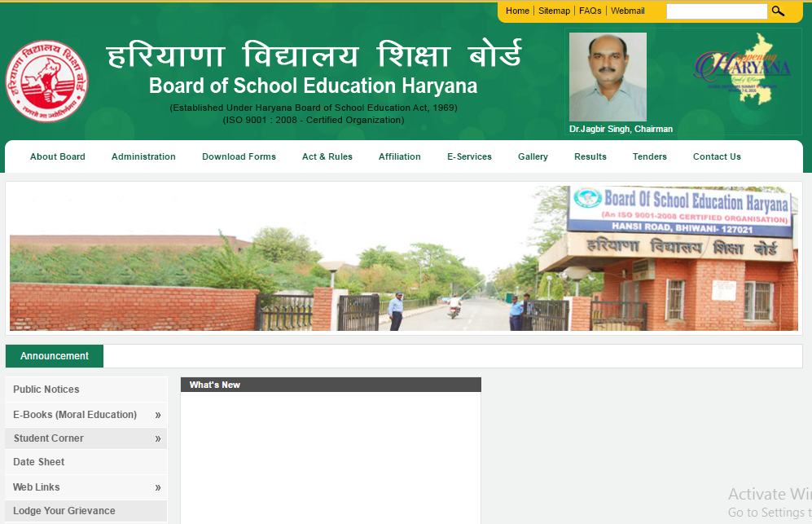Open Public Notices in the sidebar

point(86,390)
